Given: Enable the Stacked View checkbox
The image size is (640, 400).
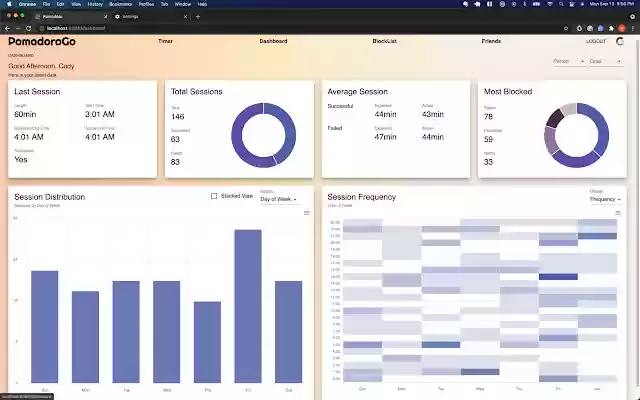Looking at the screenshot, I should click(214, 196).
